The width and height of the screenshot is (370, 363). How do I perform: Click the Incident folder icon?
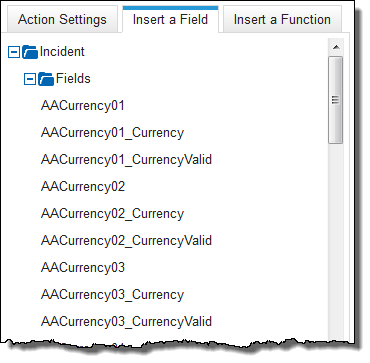tap(30, 52)
